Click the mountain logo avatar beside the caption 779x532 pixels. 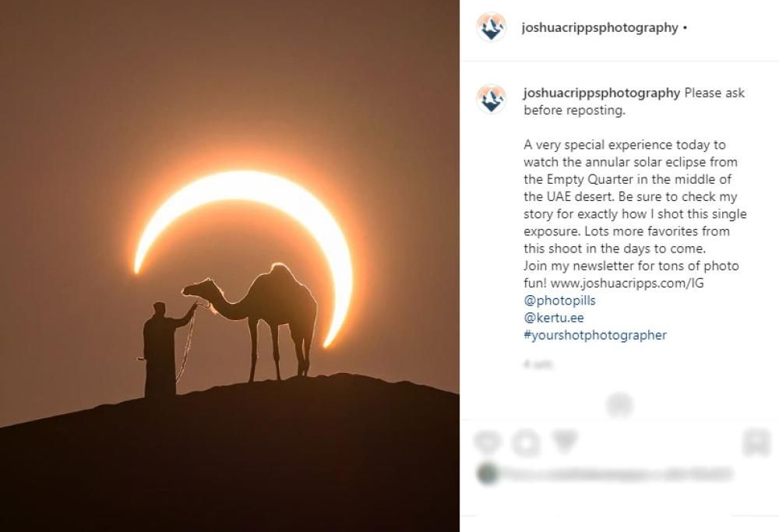point(492,99)
